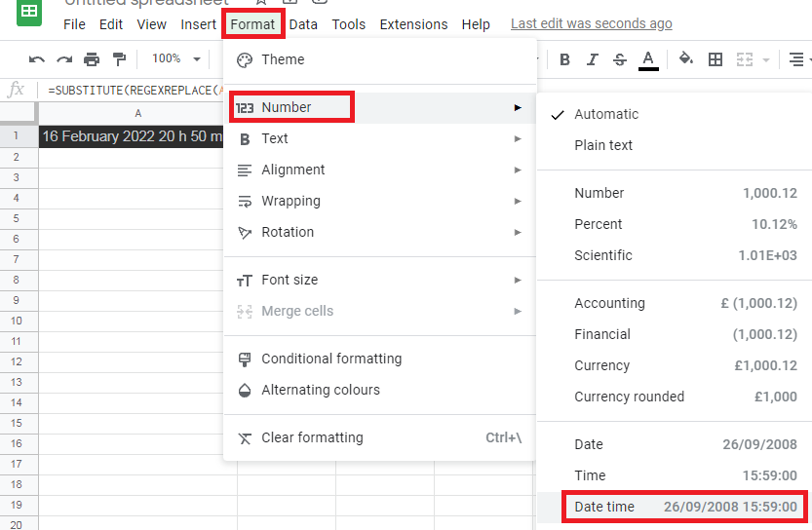Screen dimensions: 812x530
Task: Open the Merge cells toolbar dropdown arrow
Action: pos(766,60)
